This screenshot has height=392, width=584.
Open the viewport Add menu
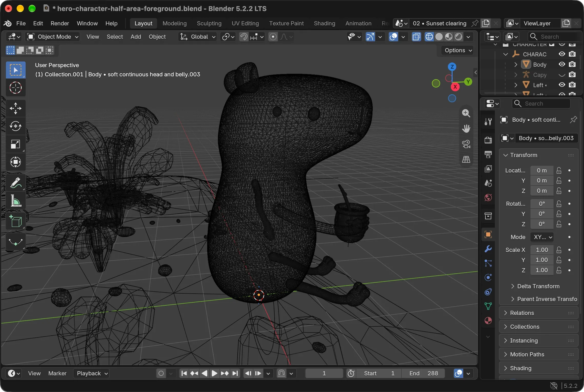136,37
